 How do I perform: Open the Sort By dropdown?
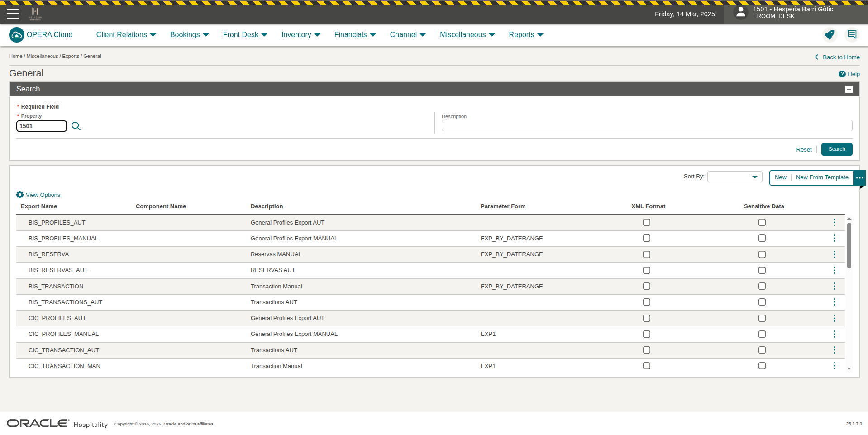(734, 177)
